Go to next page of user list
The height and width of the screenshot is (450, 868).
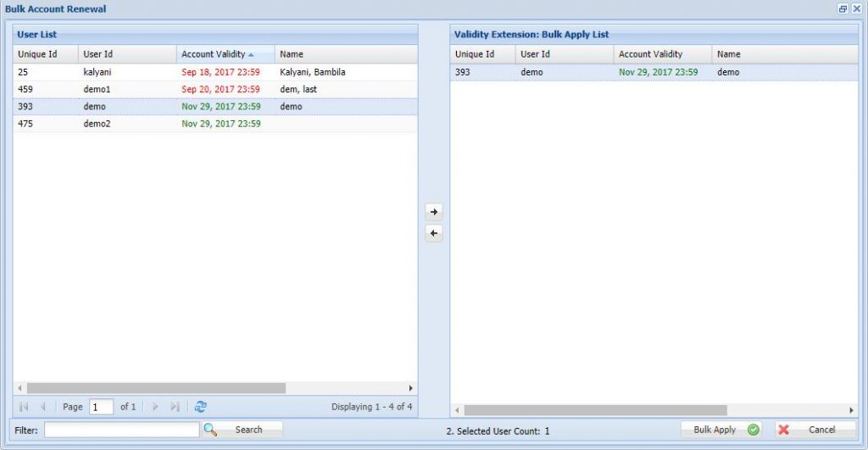click(155, 407)
